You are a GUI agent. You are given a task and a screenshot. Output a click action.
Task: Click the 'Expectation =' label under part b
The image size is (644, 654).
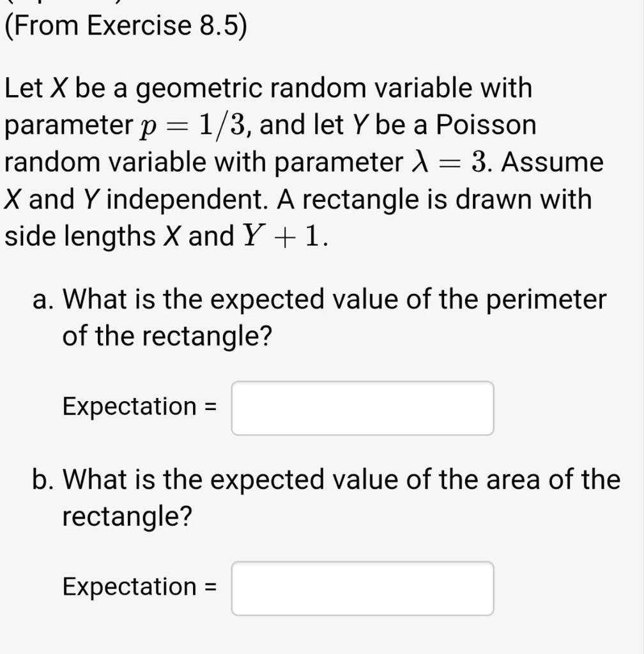(140, 586)
